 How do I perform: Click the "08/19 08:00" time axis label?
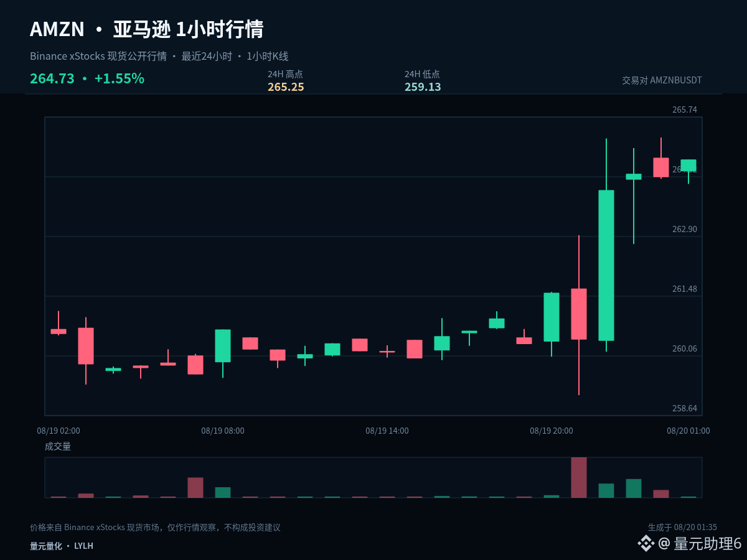pyautogui.click(x=223, y=431)
